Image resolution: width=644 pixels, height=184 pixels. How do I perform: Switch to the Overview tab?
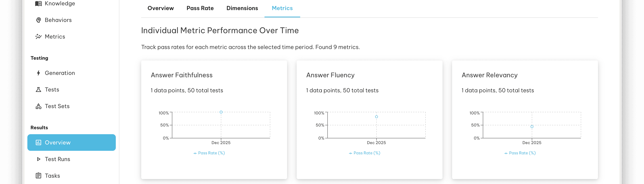click(160, 8)
